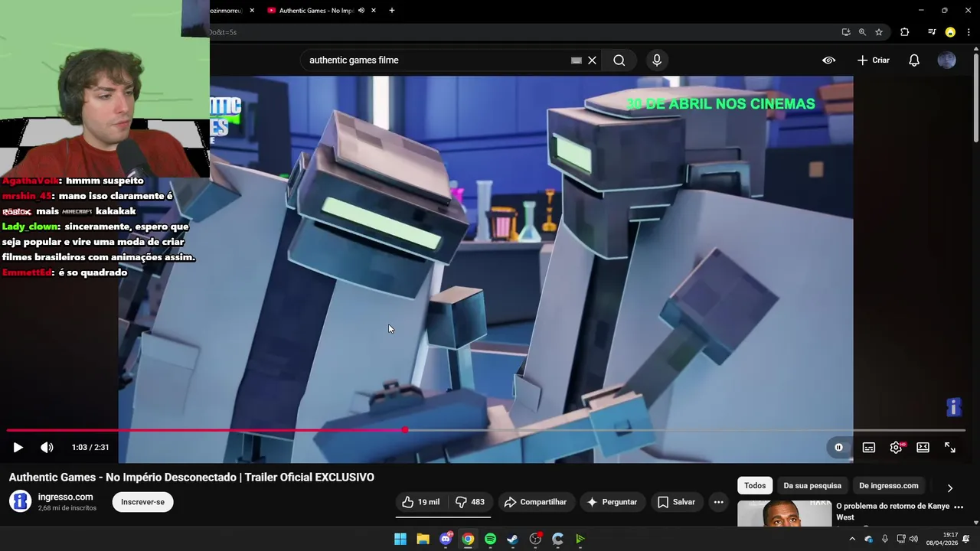Image resolution: width=980 pixels, height=551 pixels.
Task: Switch to theater mode view
Action: click(x=923, y=448)
